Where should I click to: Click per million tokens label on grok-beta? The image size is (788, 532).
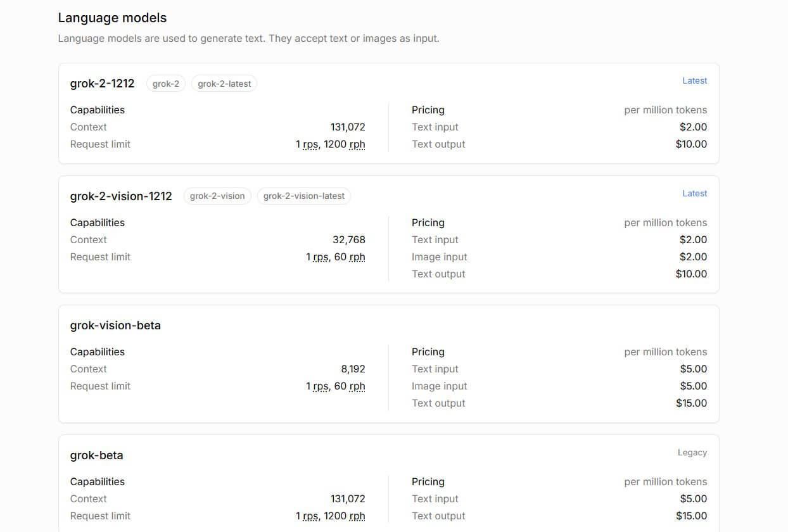[x=665, y=481]
